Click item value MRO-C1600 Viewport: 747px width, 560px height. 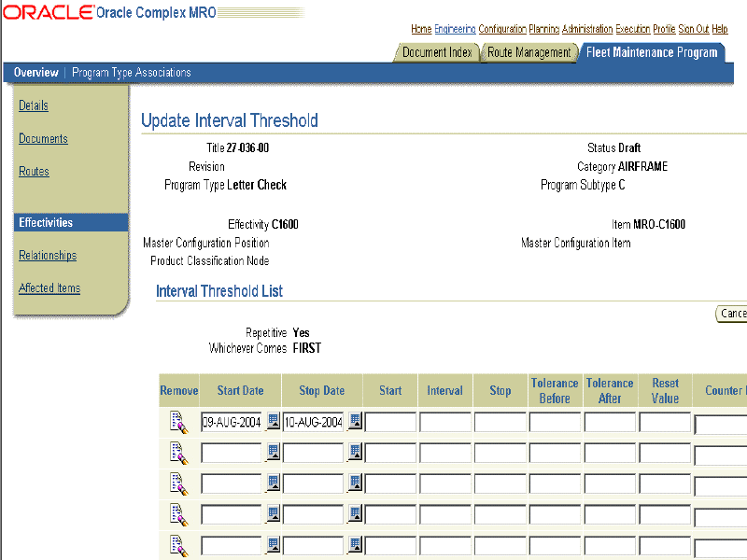click(x=659, y=224)
